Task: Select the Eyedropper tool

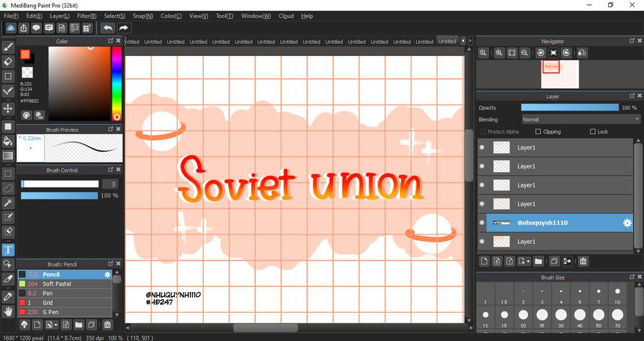Action: [x=8, y=296]
